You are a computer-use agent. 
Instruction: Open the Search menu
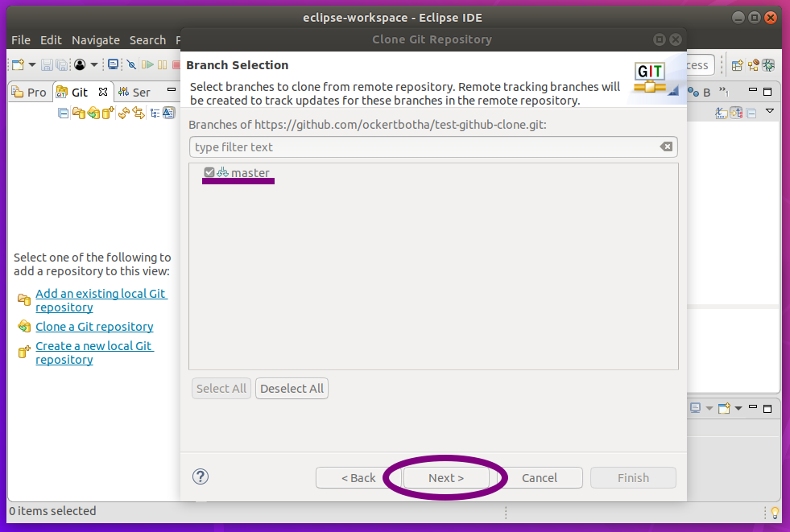coord(147,39)
